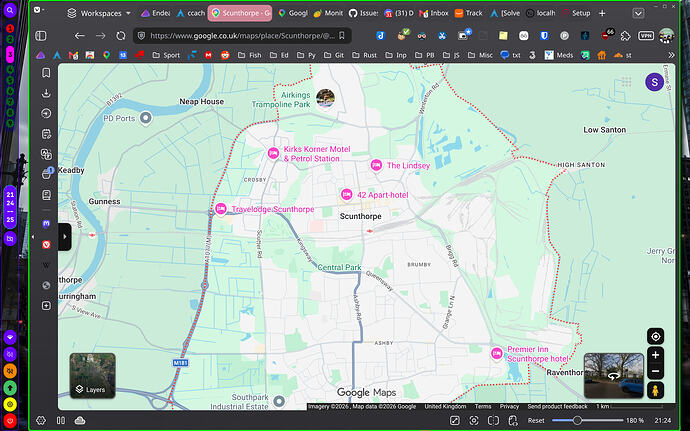Image resolution: width=690 pixels, height=431 pixels.
Task: Toggle the VPN button
Action: click(646, 36)
